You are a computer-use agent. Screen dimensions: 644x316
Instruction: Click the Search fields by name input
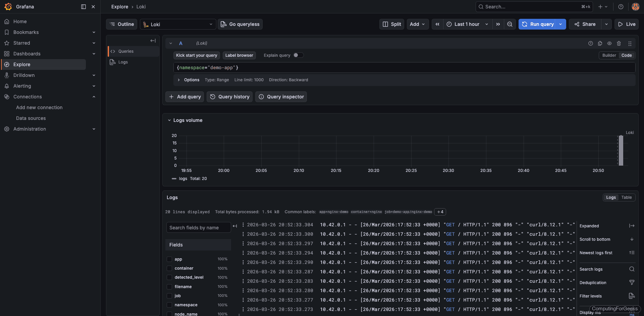pyautogui.click(x=198, y=227)
